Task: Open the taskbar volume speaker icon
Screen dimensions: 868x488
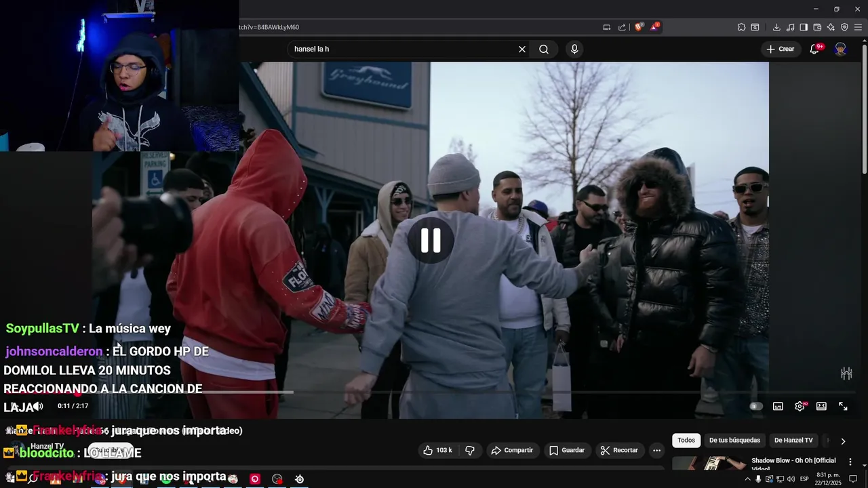Action: pos(791,479)
